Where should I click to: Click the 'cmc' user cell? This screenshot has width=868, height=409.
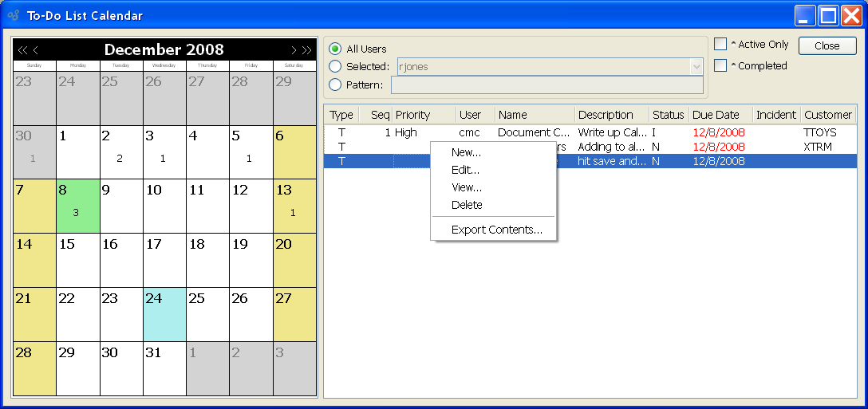coord(469,132)
